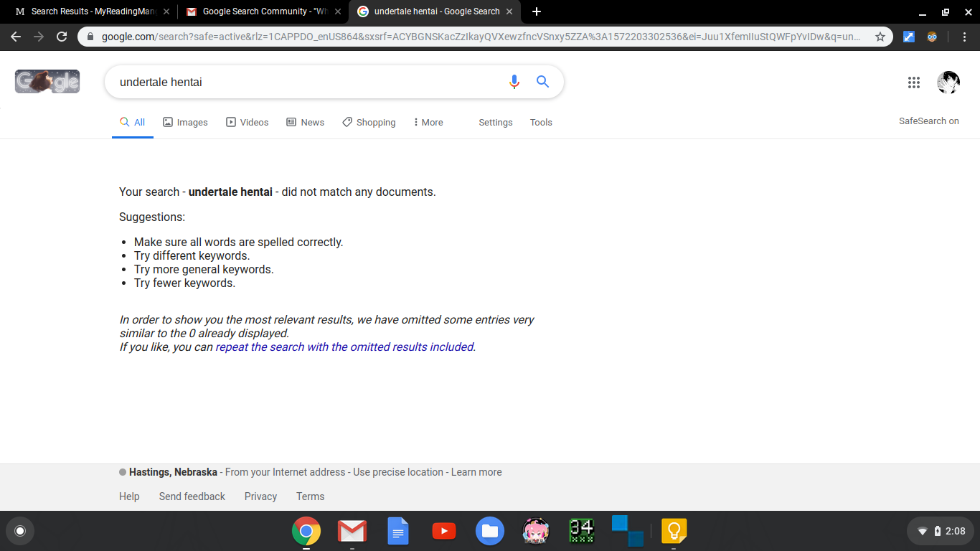Viewport: 980px width, 551px height.
Task: Open Gmail from the shelf
Action: 352,531
